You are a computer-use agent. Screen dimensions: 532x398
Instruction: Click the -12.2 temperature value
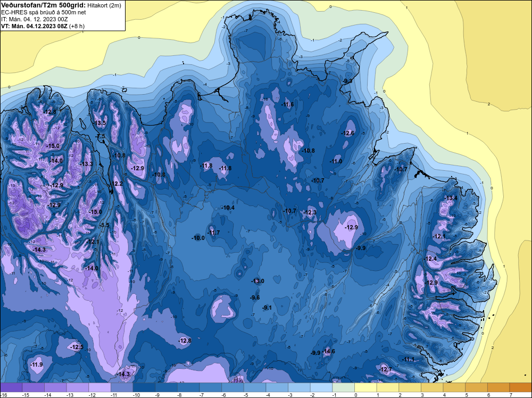[x=118, y=184]
